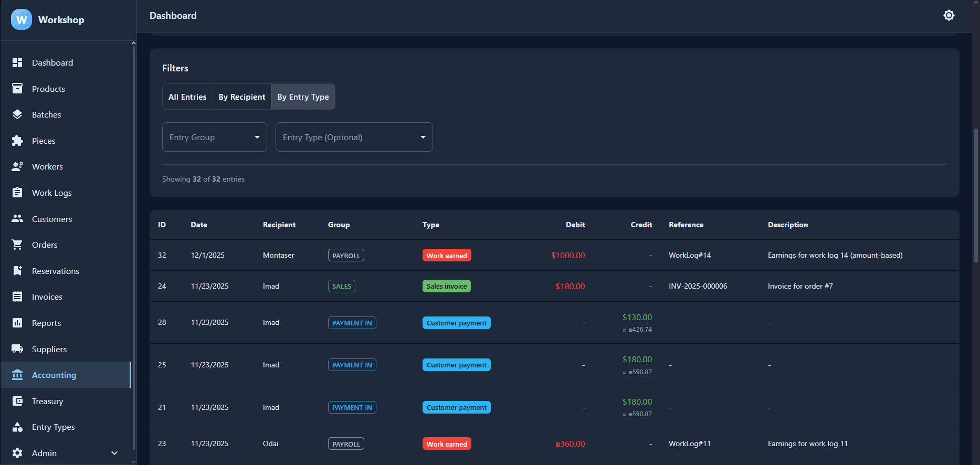This screenshot has height=465, width=980.
Task: Select the All Entries filter tab
Action: [x=187, y=97]
